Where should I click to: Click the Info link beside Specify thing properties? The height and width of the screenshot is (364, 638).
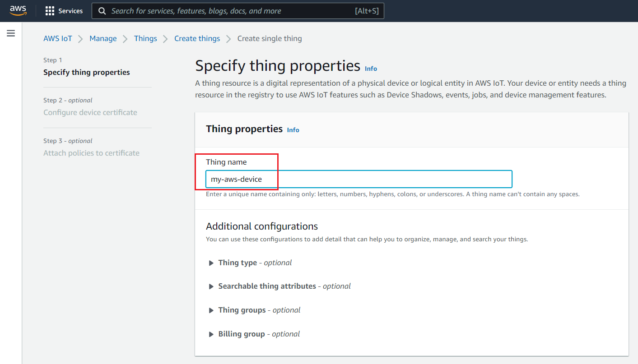click(371, 69)
